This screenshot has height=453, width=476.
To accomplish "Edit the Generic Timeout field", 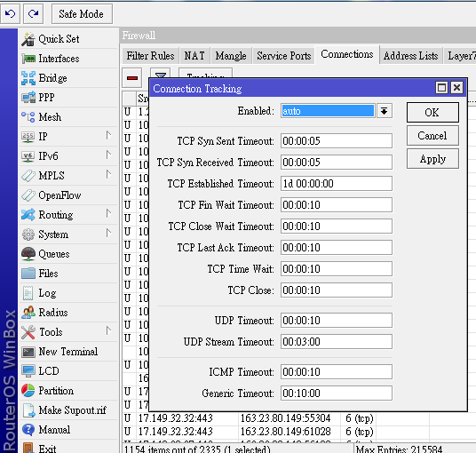I will pyautogui.click(x=337, y=393).
